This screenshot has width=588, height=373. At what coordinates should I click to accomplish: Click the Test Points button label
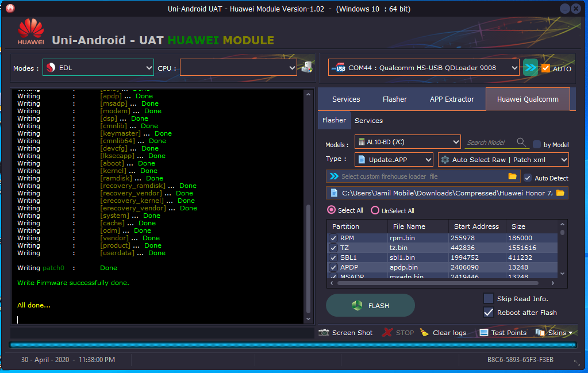point(509,333)
